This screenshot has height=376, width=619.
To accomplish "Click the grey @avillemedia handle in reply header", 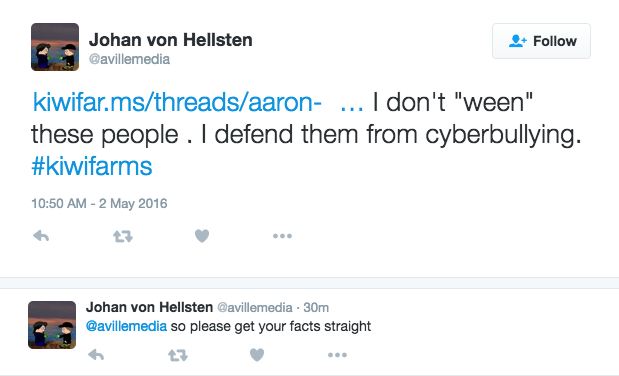I will [x=255, y=307].
